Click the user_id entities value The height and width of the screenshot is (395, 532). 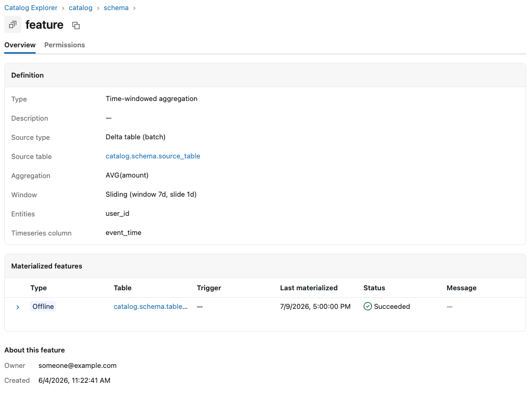[117, 214]
